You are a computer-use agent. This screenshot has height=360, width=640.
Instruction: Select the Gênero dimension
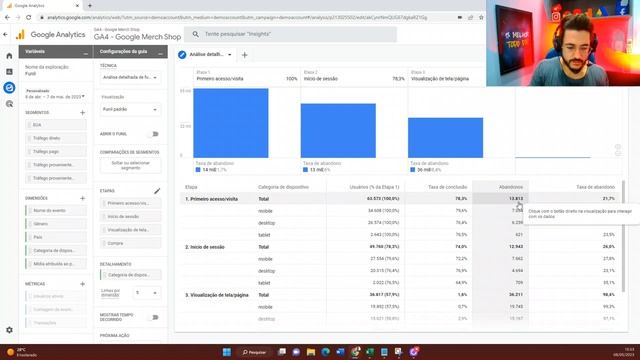tap(56, 224)
